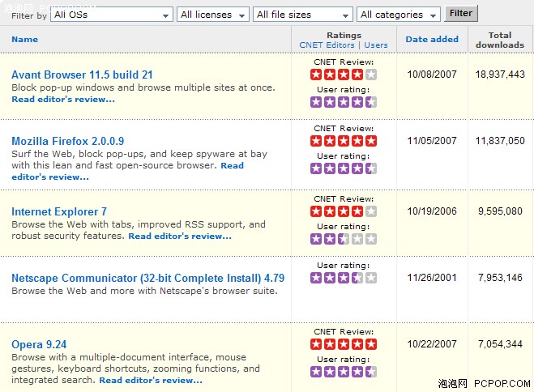Sort the list by Name column
The image size is (534, 392).
[25, 39]
